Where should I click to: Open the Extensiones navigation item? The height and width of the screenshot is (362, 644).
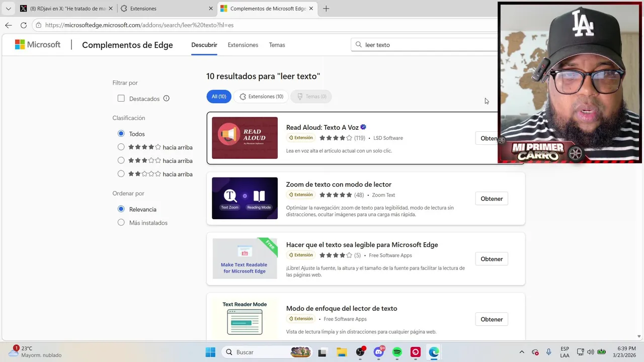[243, 45]
